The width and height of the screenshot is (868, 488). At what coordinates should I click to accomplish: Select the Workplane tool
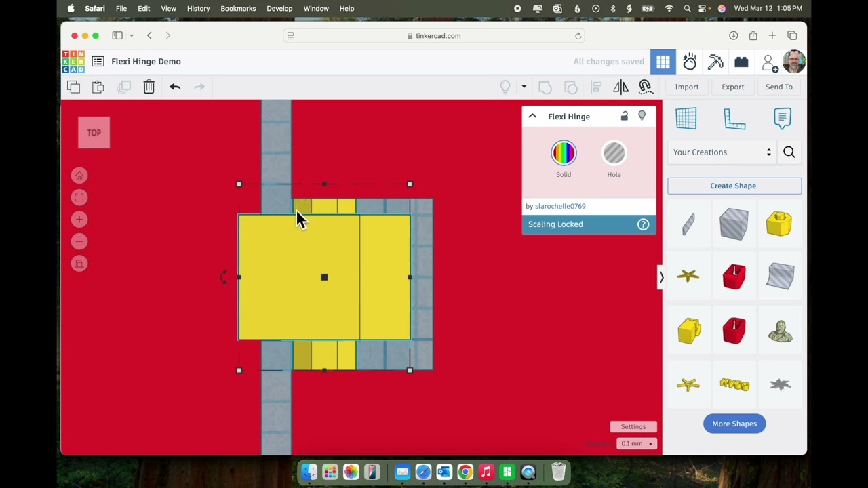[x=686, y=118]
